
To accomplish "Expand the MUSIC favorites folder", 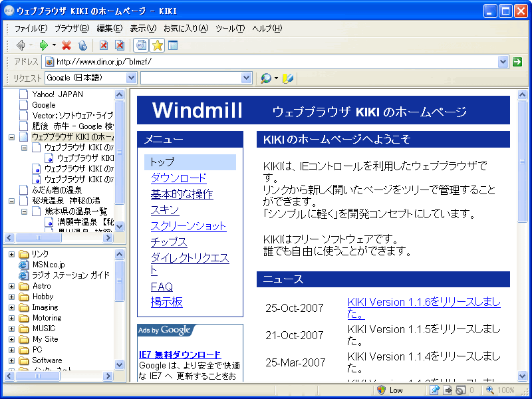I will click(x=11, y=329).
